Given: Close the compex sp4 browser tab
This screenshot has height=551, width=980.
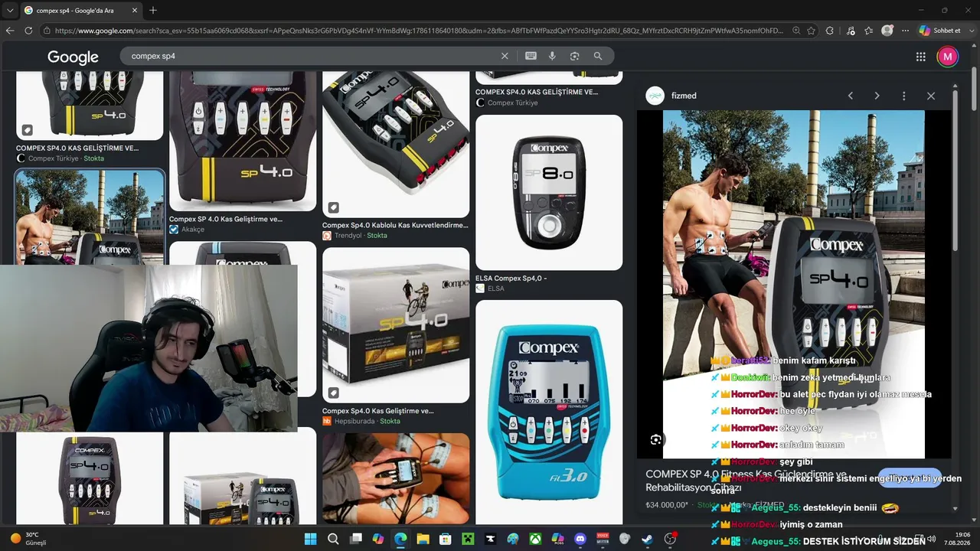Looking at the screenshot, I should point(133,10).
